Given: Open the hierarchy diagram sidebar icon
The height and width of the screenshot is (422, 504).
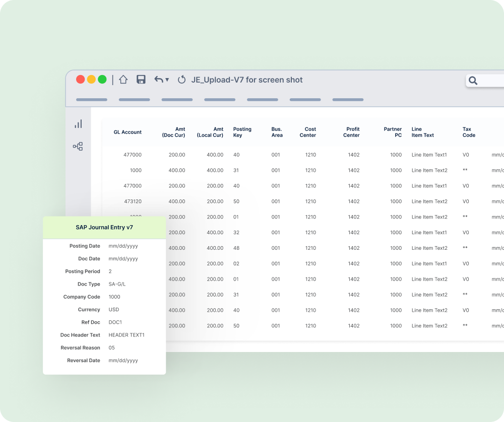Looking at the screenshot, I should coord(78,147).
